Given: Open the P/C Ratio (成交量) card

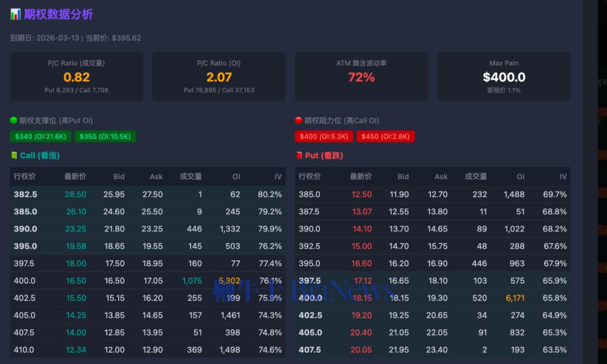Looking at the screenshot, I should tap(76, 77).
